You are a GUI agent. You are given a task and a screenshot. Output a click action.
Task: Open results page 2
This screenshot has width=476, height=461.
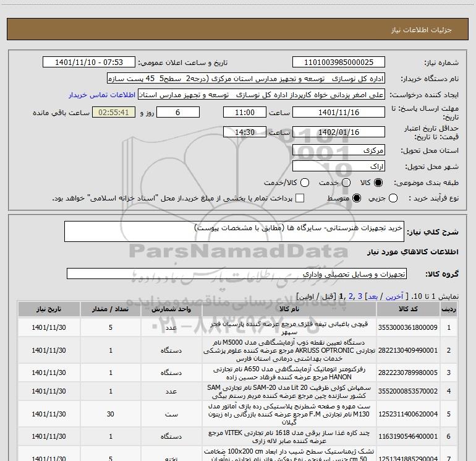[351, 296]
